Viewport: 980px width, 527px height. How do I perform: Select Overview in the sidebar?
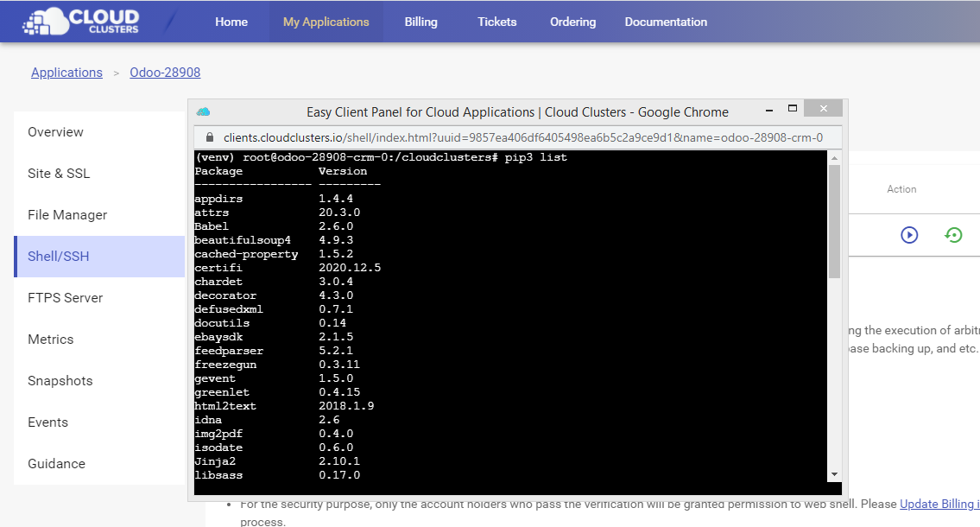[x=55, y=131]
